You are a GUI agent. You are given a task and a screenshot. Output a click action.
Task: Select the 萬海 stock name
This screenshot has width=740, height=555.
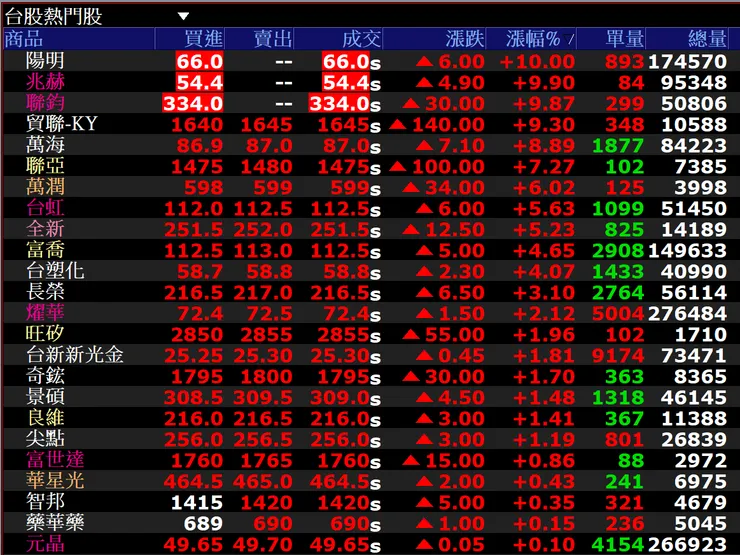click(x=45, y=145)
